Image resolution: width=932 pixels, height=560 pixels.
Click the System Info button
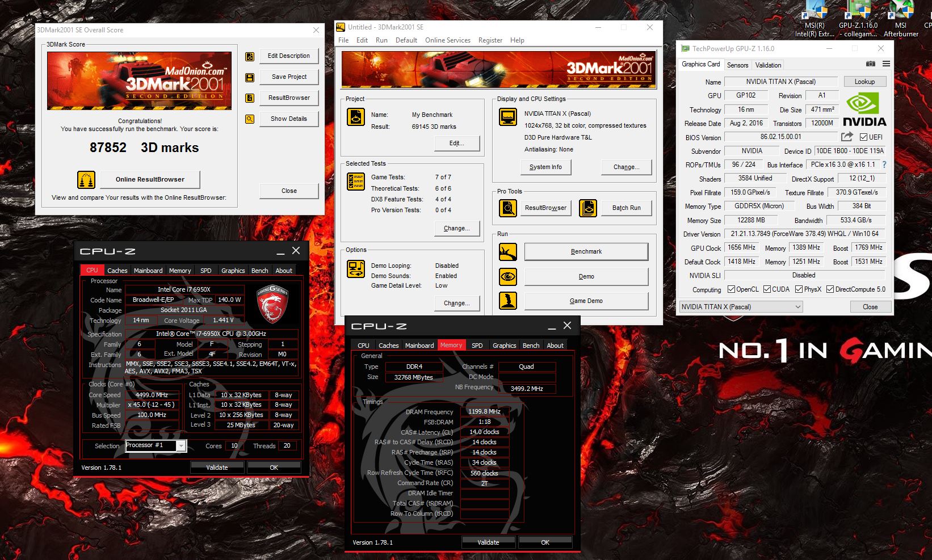pos(545,167)
